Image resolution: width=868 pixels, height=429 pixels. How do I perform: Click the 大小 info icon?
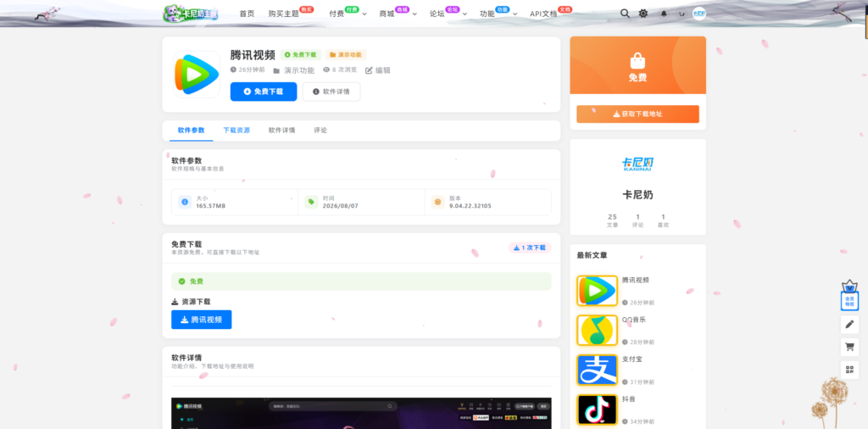[x=185, y=202]
